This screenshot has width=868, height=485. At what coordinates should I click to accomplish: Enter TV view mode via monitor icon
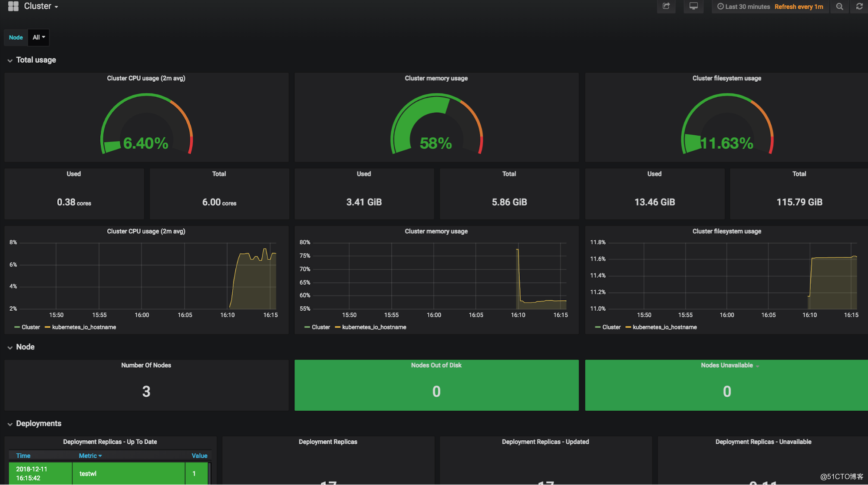(x=693, y=6)
